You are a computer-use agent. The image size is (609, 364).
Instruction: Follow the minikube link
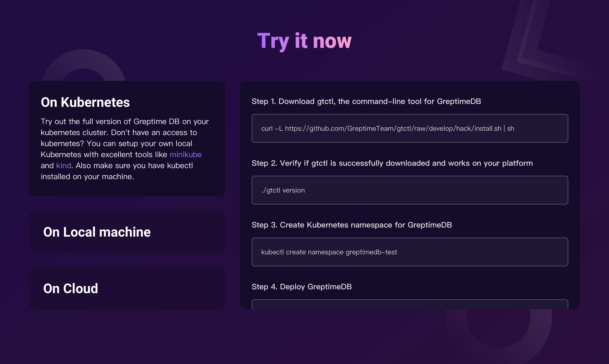pos(185,155)
